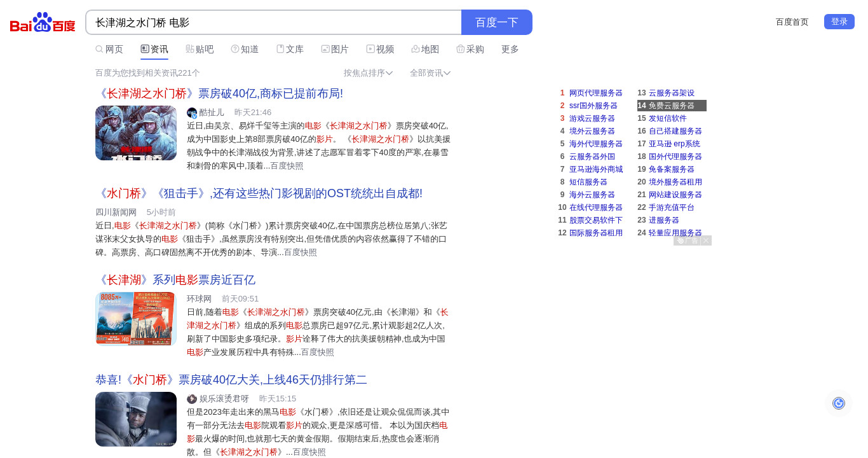Open 全部资讯 filter dropdown
This screenshot has height=458, width=868.
(x=430, y=73)
